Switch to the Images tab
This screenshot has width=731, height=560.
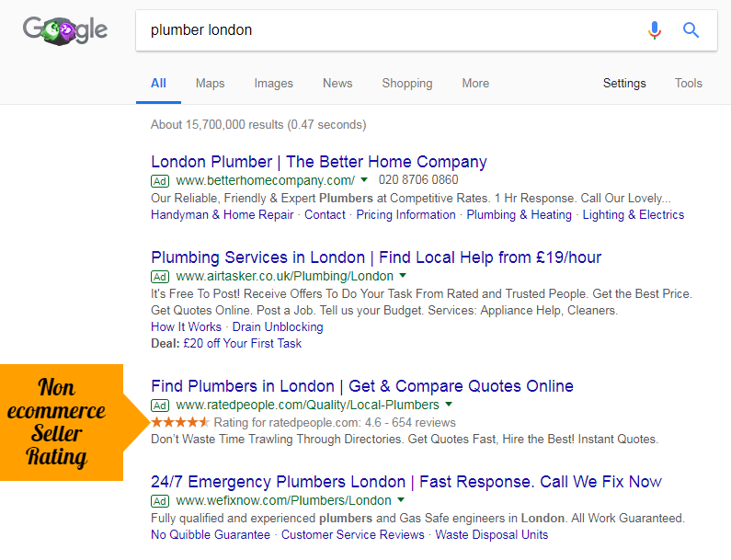click(x=274, y=84)
